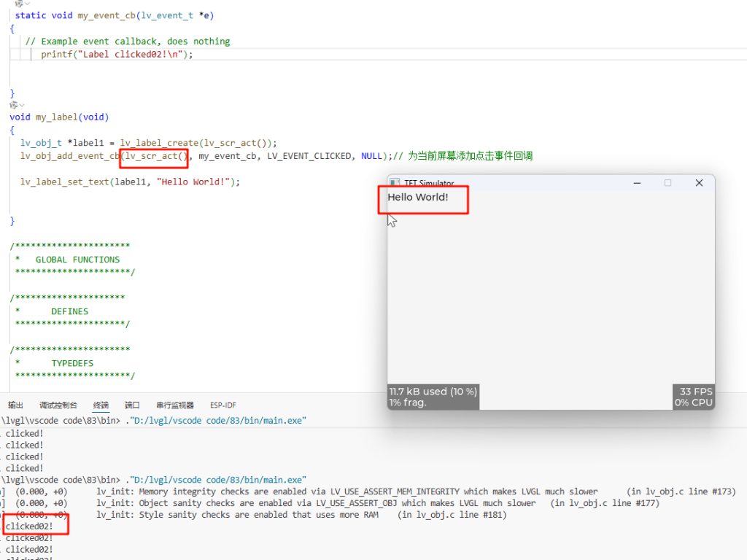Close the TFT Simulator window
Screen dimensions: 747x560
699,183
